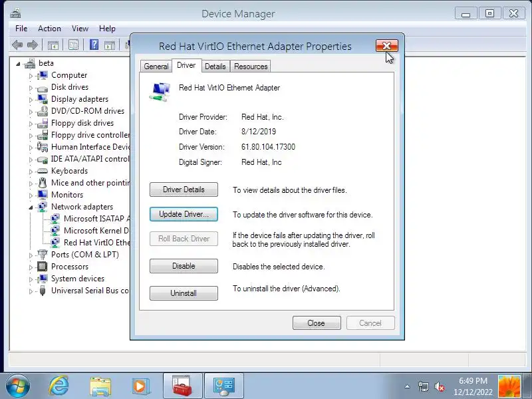Click the muted volume tray icon
The width and height of the screenshot is (532, 399).
[440, 386]
